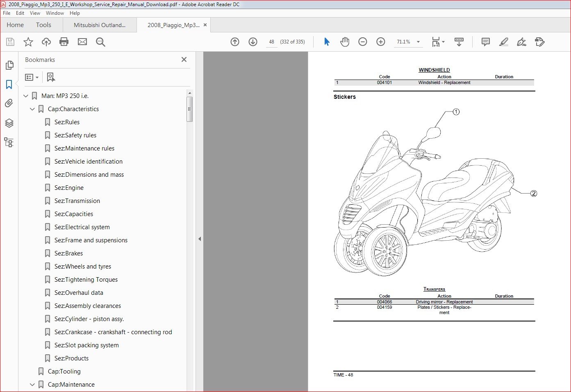
Task: Zoom out with minus icon
Action: click(363, 42)
